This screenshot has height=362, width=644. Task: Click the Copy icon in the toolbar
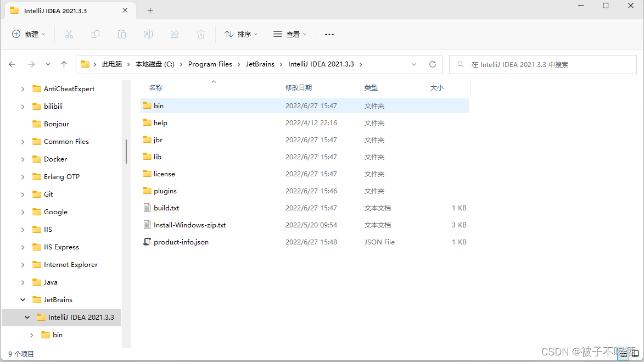point(95,34)
